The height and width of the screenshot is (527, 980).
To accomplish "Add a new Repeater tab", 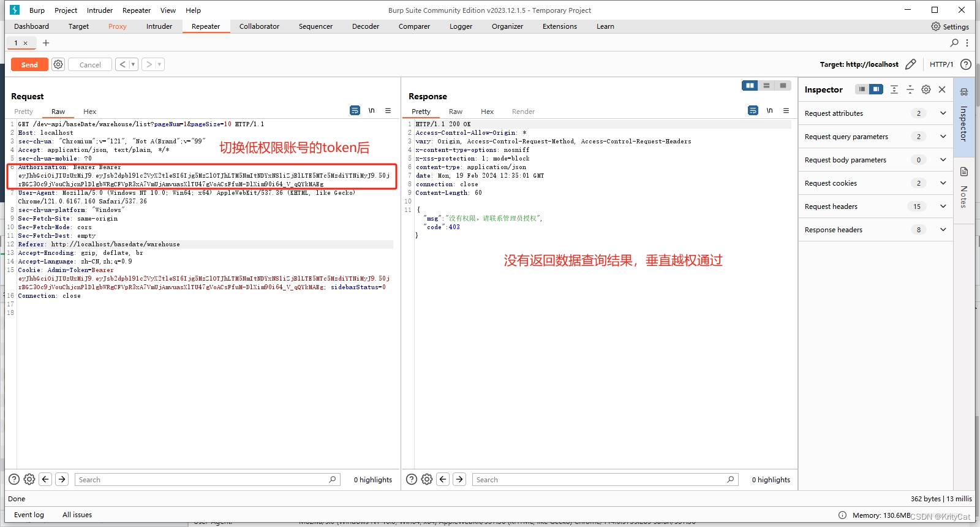I will pos(46,43).
